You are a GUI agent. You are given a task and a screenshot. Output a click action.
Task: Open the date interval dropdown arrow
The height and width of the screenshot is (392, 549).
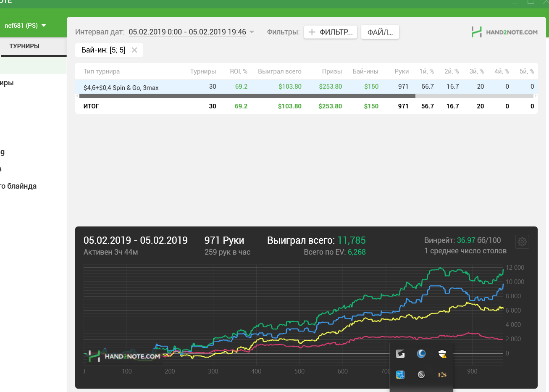click(252, 32)
